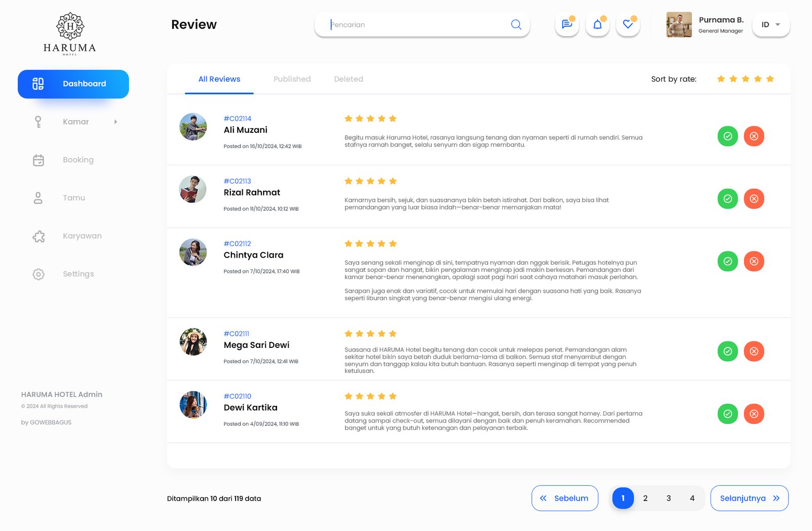Click the Pencarian search field

click(x=416, y=24)
